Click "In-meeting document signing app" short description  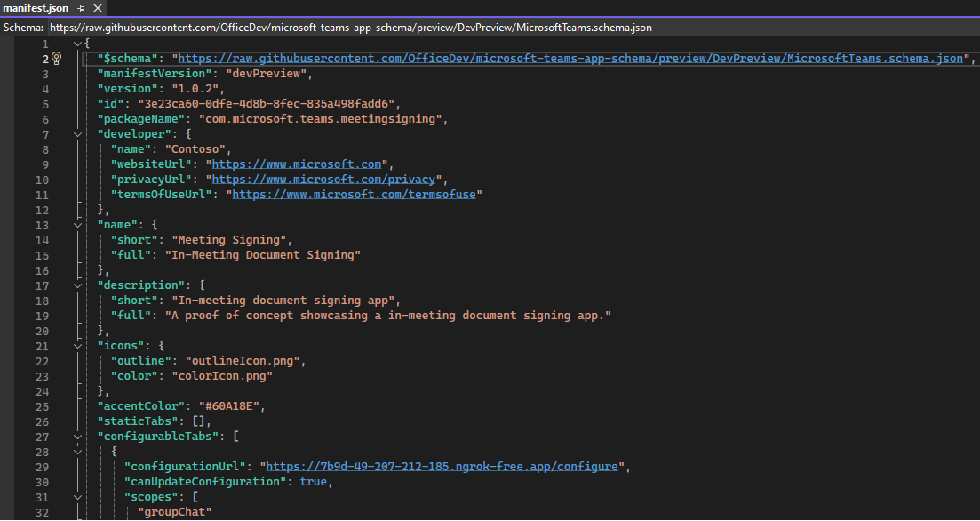tap(285, 301)
